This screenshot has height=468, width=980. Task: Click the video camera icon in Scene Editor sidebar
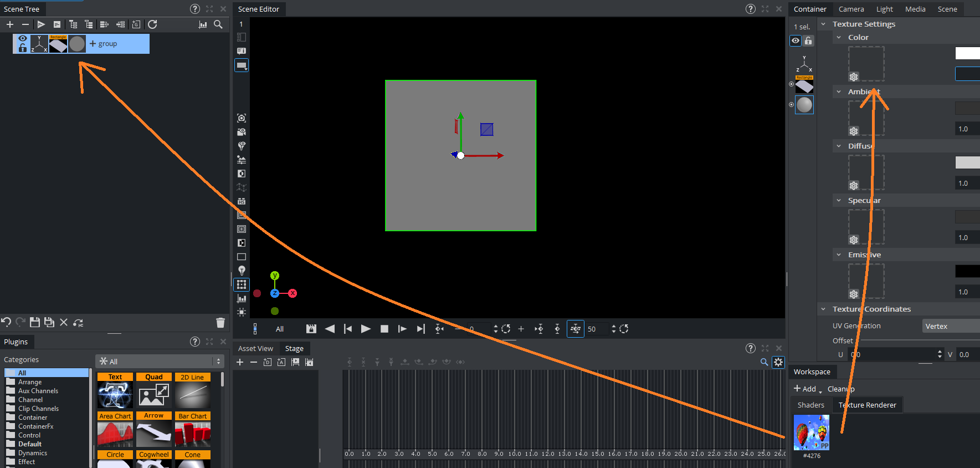tap(242, 132)
